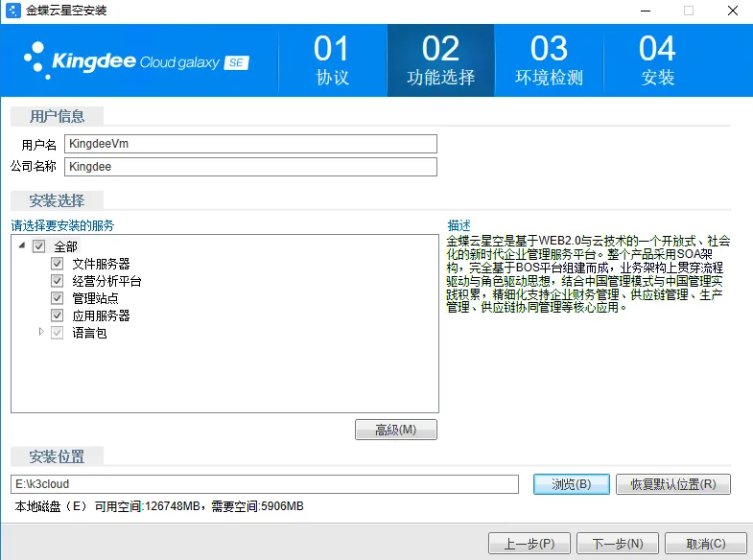Expand the 语言包 tree node
Viewport: 753px width, 560px height.
pyautogui.click(x=41, y=332)
